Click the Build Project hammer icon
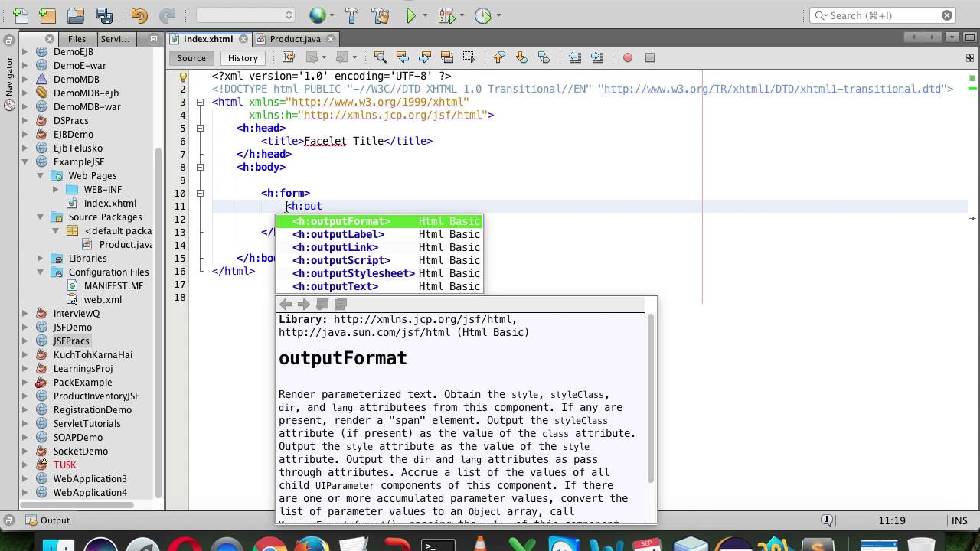This screenshot has width=980, height=551. [x=351, y=15]
